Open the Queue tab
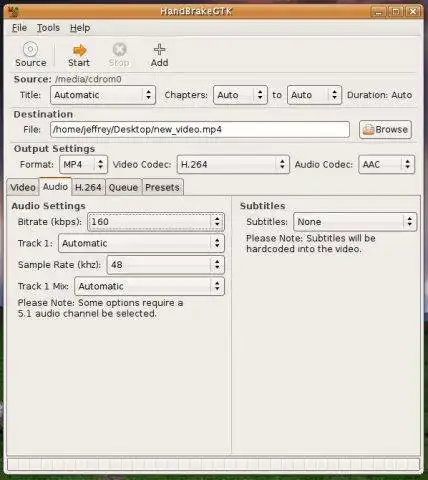Screen dimensions: 428x480 click(123, 187)
